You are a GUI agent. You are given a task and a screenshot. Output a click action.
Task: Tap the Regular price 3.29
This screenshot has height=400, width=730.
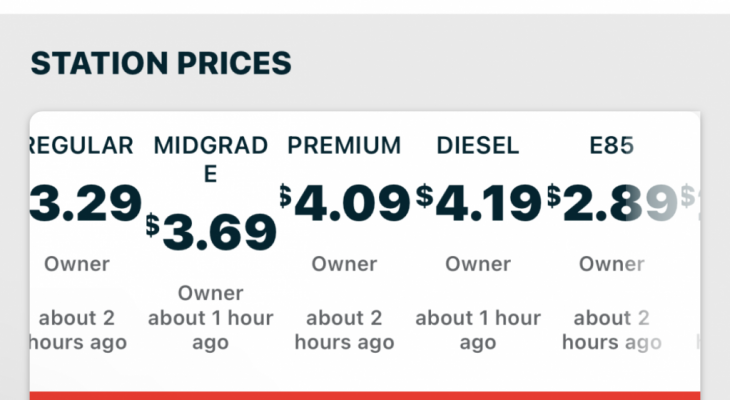pyautogui.click(x=86, y=203)
